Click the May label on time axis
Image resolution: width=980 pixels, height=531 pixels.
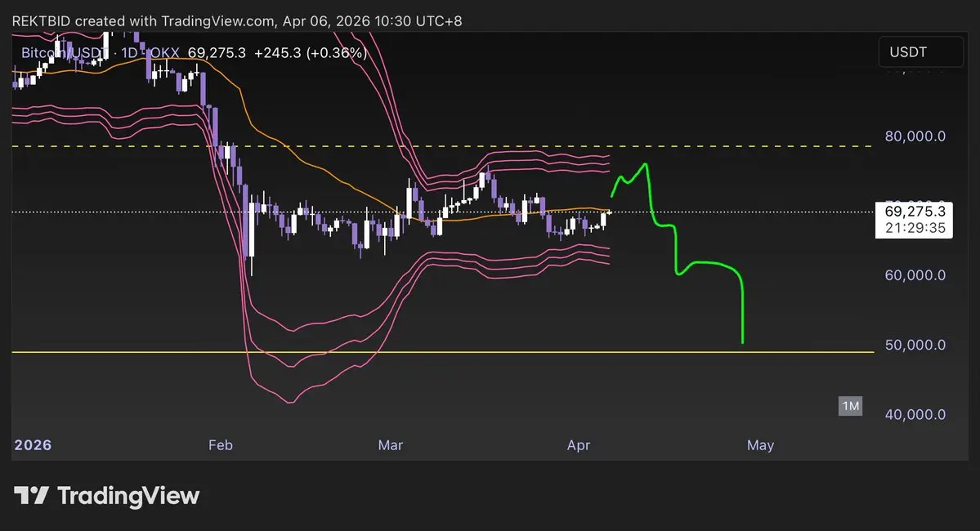click(761, 445)
